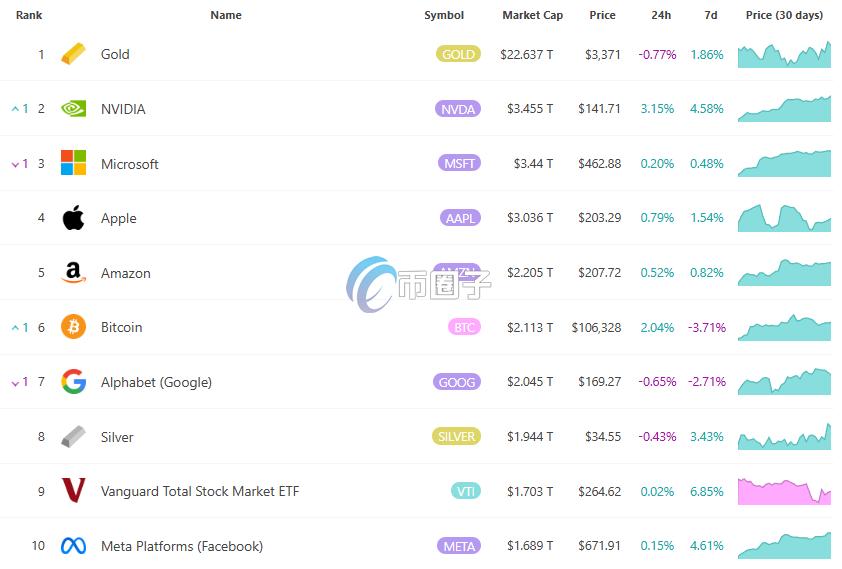
Task: Open Vanguard Total Stock Market ETF link
Action: coord(200,491)
